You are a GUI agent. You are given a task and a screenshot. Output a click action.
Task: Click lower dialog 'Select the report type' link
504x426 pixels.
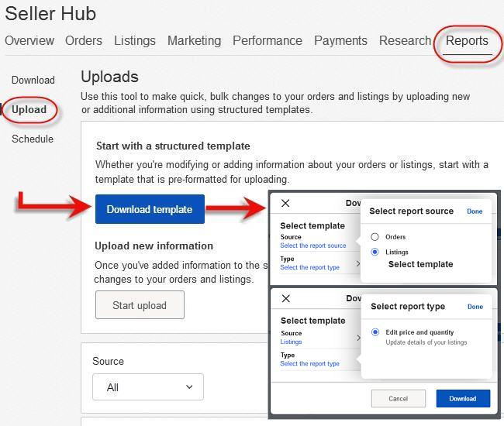[x=309, y=364]
